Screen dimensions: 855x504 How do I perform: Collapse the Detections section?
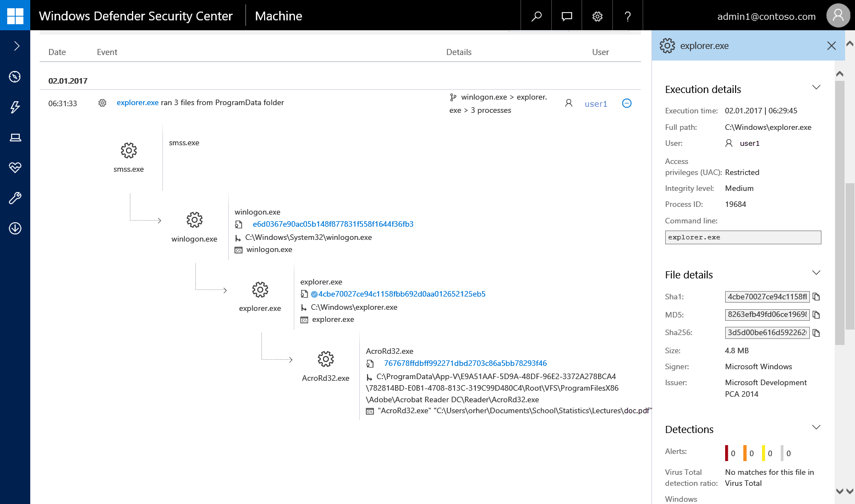click(x=816, y=428)
